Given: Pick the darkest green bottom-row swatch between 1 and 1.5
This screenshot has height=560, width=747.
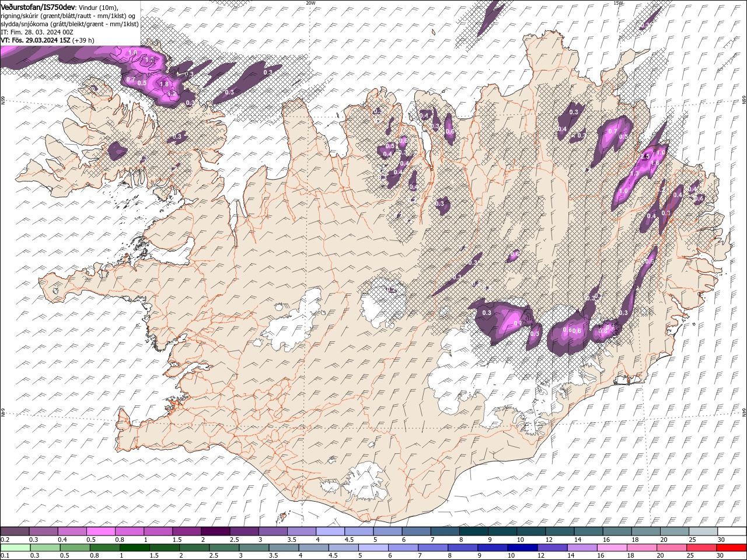Looking at the screenshot, I should (135, 547).
